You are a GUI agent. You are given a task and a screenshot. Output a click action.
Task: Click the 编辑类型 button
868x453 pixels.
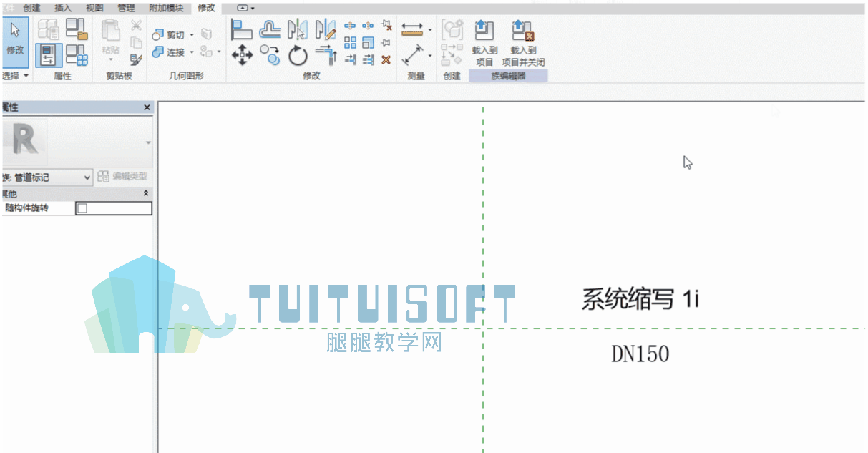click(123, 177)
